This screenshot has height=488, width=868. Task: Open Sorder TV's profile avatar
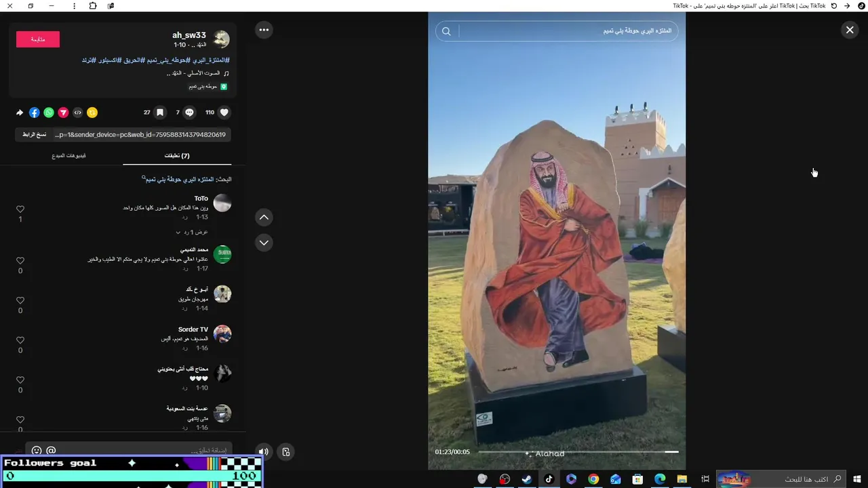coord(222,333)
